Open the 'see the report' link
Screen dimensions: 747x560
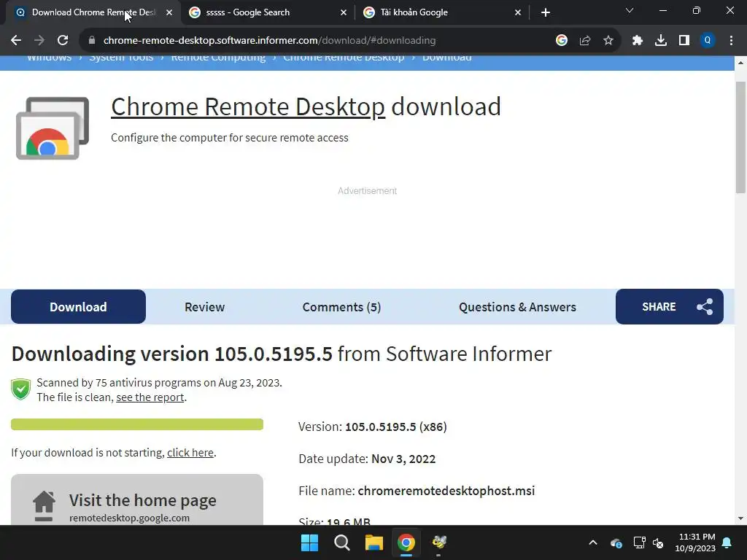(x=150, y=397)
